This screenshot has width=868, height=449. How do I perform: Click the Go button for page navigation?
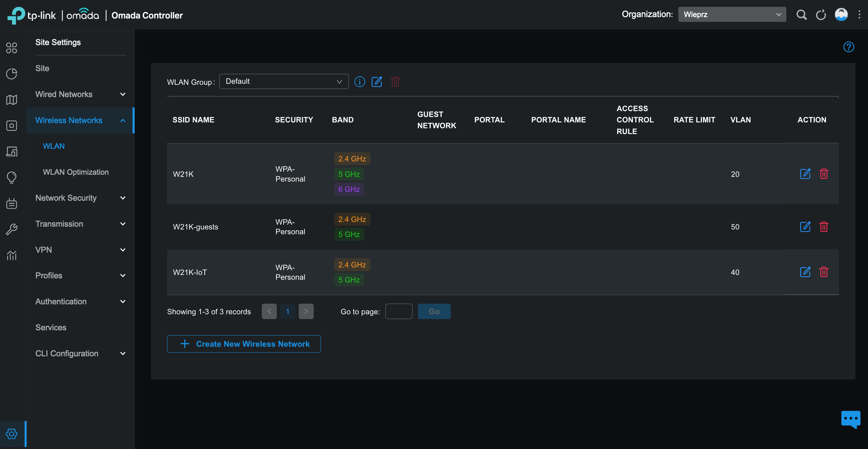point(434,311)
